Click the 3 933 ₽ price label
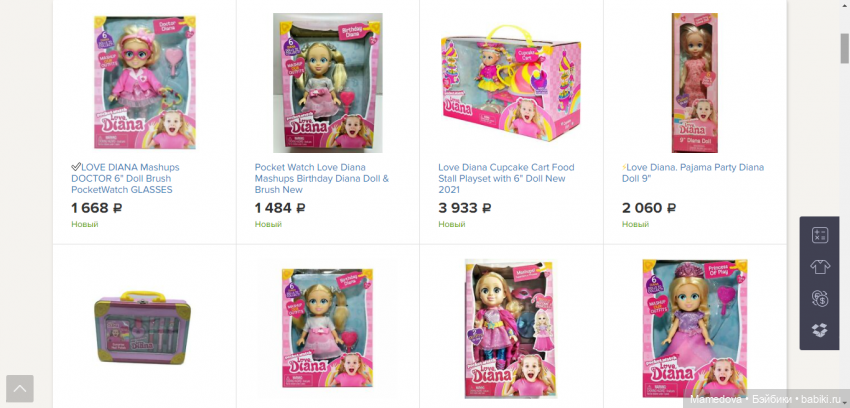 (465, 208)
